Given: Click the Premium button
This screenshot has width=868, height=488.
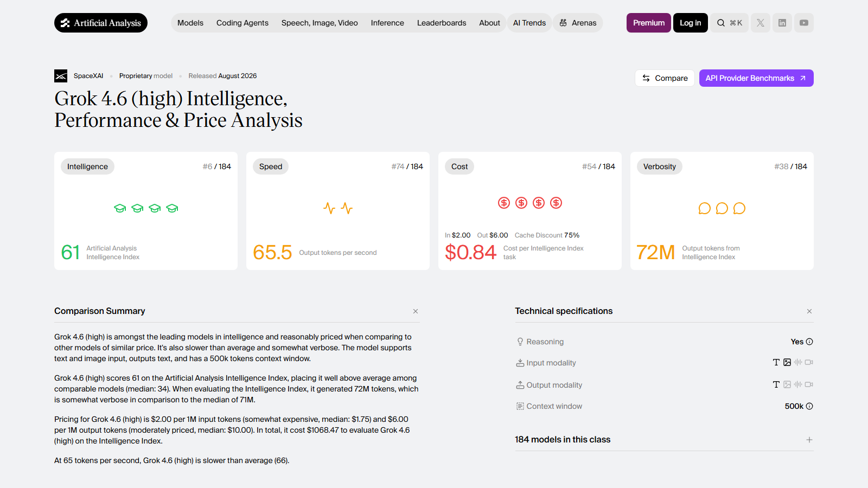Looking at the screenshot, I should point(649,23).
